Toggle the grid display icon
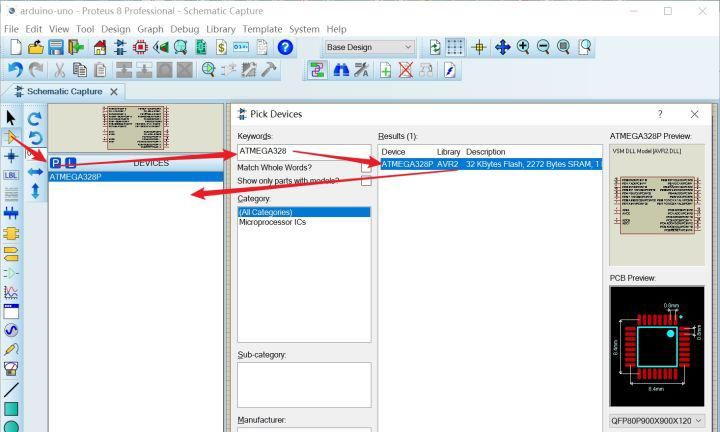The height and width of the screenshot is (432, 720). [455, 47]
